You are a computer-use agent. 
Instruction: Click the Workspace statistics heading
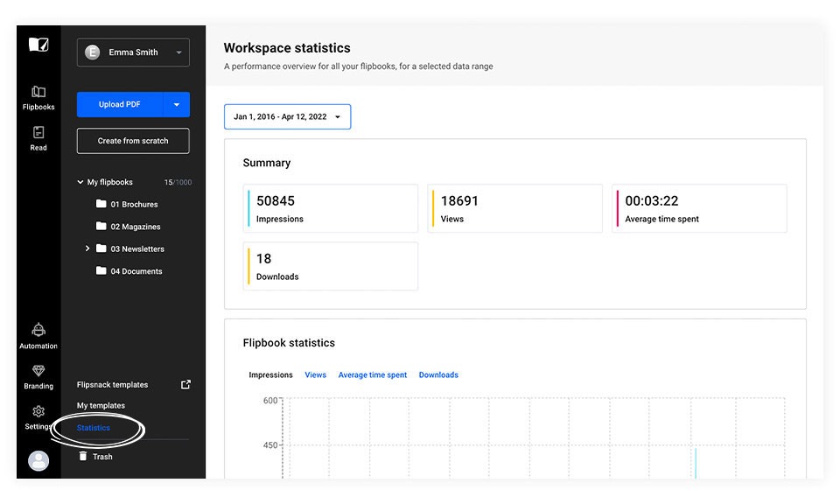tap(287, 47)
